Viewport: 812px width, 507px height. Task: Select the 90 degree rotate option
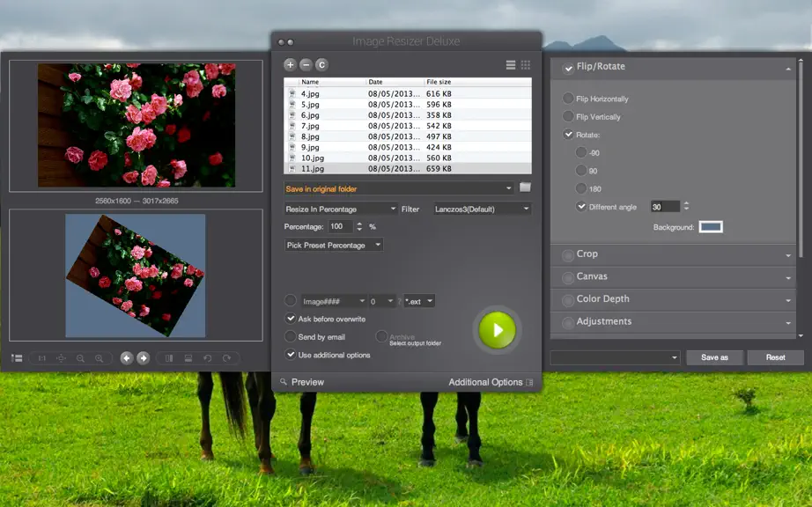tap(581, 171)
